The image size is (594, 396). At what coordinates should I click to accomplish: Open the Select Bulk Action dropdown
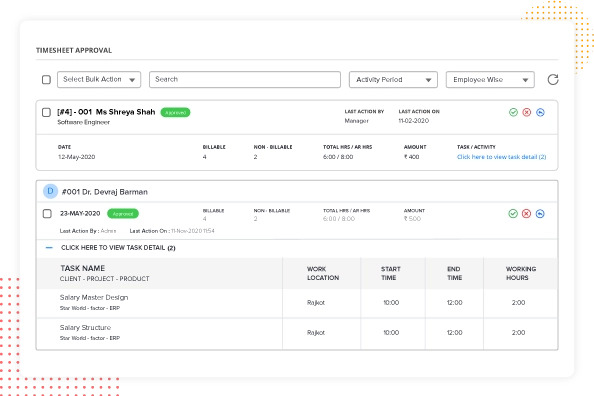(x=99, y=80)
